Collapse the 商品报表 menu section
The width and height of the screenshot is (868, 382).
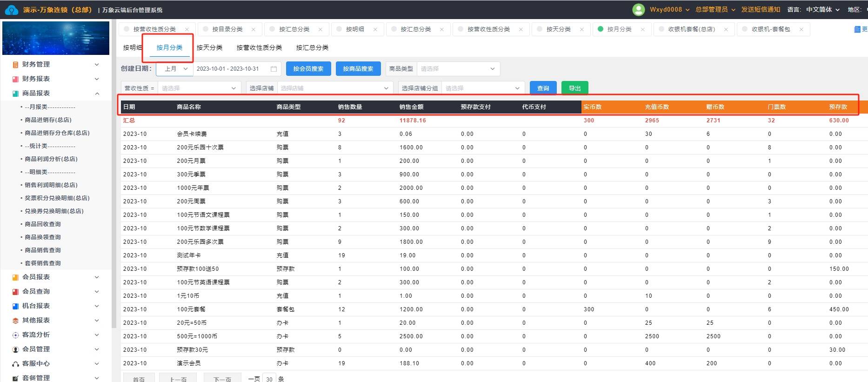(97, 94)
